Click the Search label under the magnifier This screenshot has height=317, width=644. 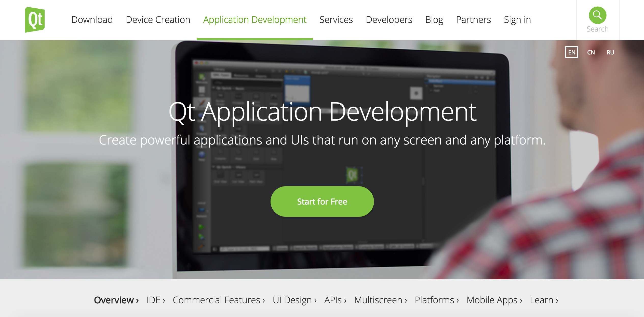[597, 29]
